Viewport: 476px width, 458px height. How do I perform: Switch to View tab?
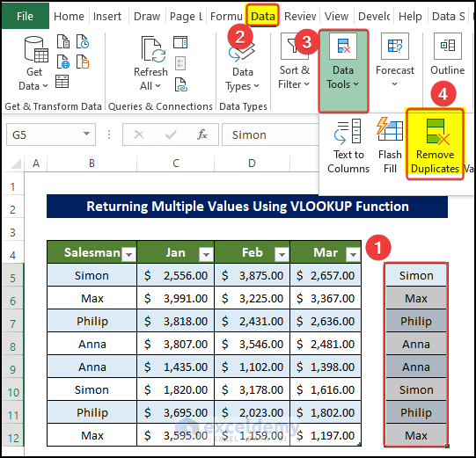336,16
